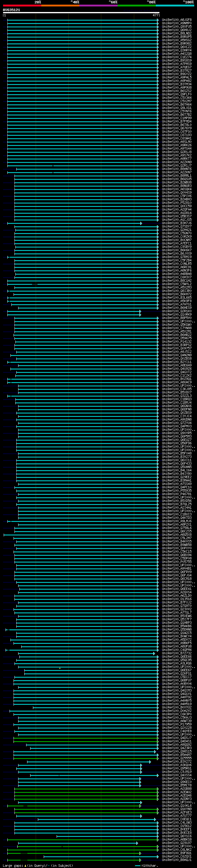Select the UniRef100_Q5QC95 label
The height and width of the screenshot is (868, 197).
pos(177,660)
